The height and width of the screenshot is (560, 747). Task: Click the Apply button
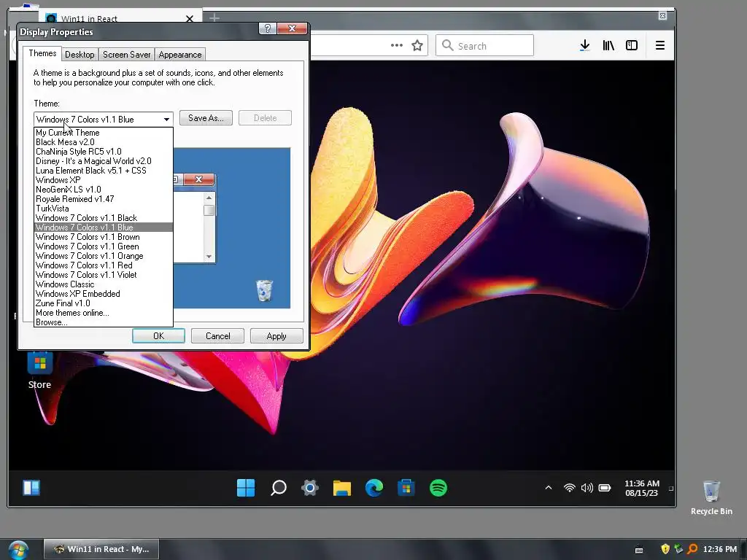coord(276,335)
